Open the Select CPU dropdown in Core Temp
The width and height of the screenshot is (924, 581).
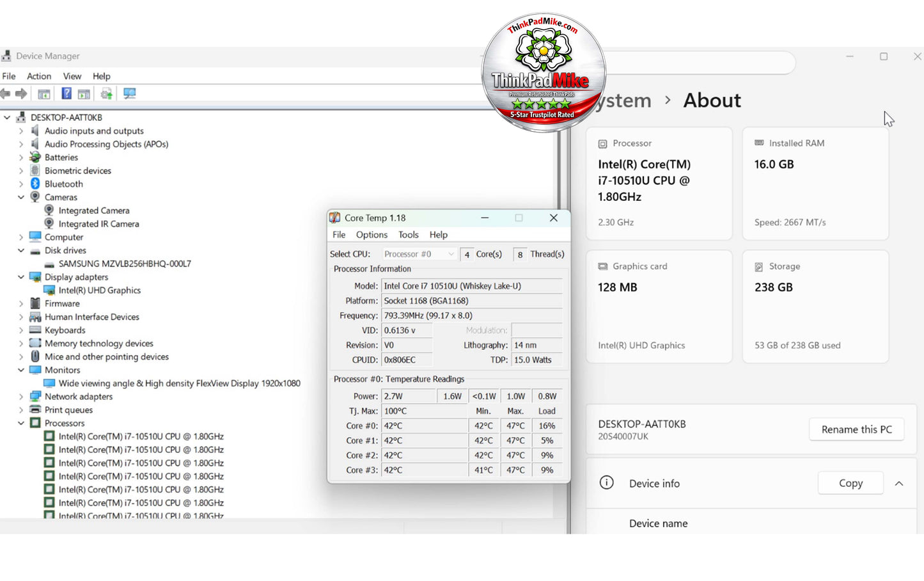point(419,254)
